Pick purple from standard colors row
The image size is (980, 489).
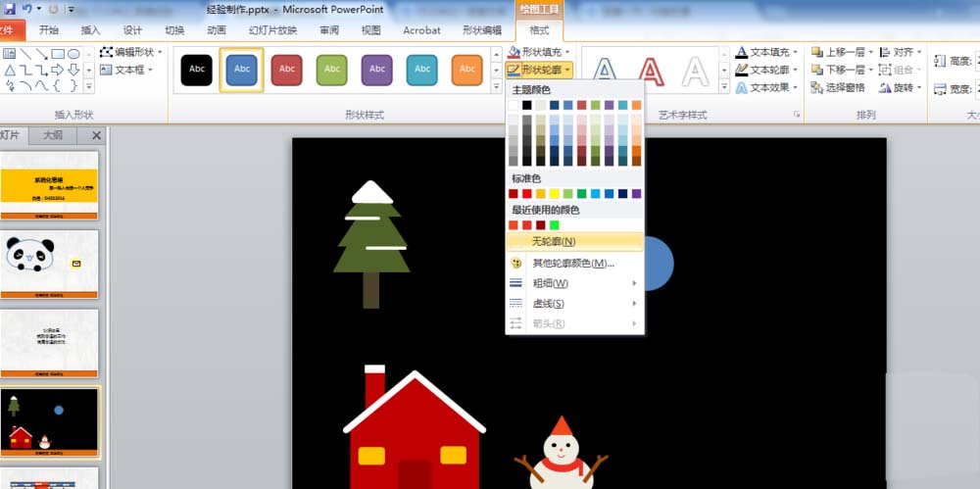tap(636, 194)
